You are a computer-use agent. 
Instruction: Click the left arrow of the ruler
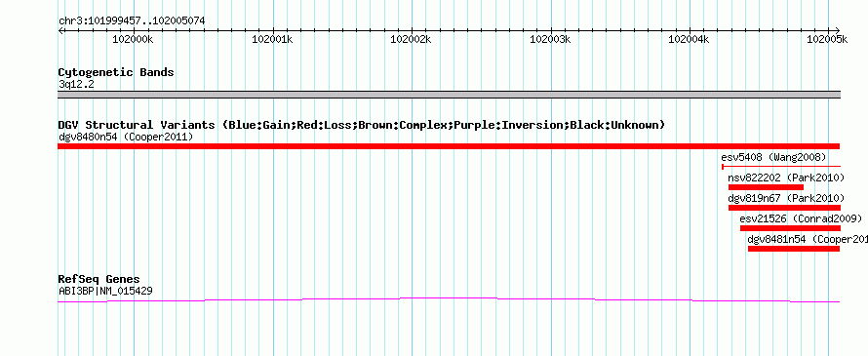(x=60, y=30)
